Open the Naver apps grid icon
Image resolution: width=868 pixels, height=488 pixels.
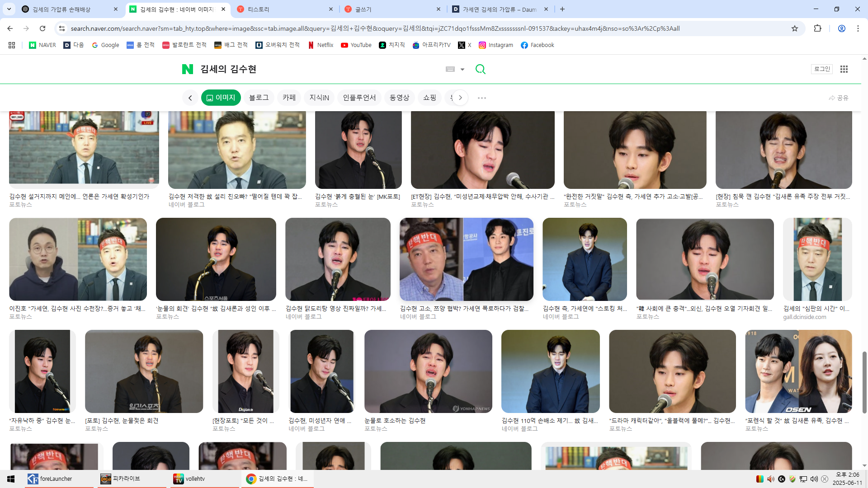coord(844,69)
